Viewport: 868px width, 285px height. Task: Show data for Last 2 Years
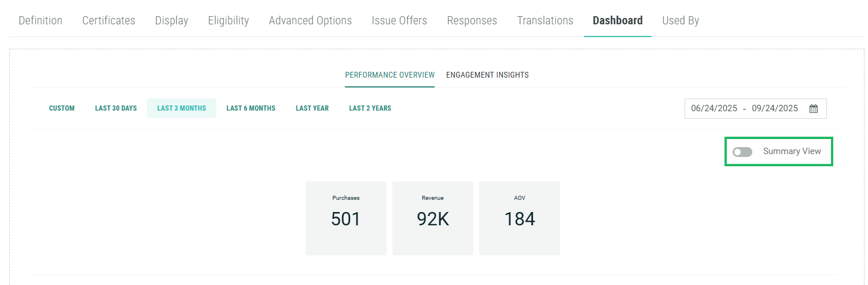pos(370,108)
